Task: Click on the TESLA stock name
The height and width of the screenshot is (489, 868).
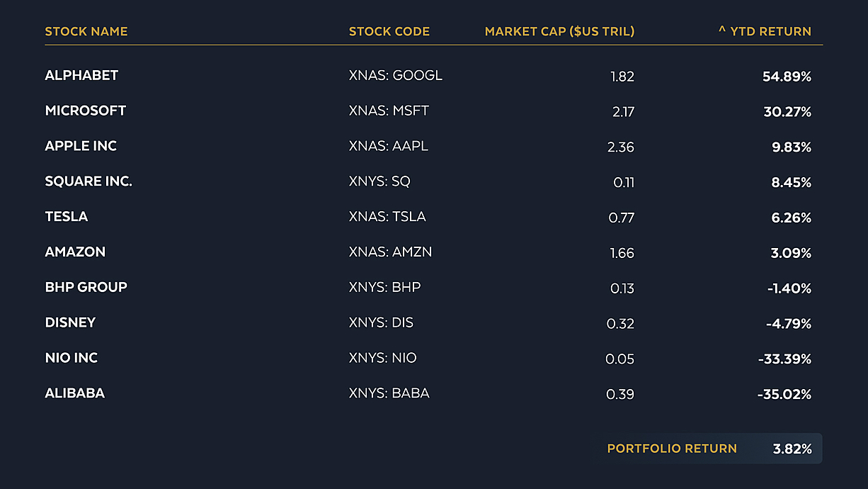Action: (x=67, y=217)
